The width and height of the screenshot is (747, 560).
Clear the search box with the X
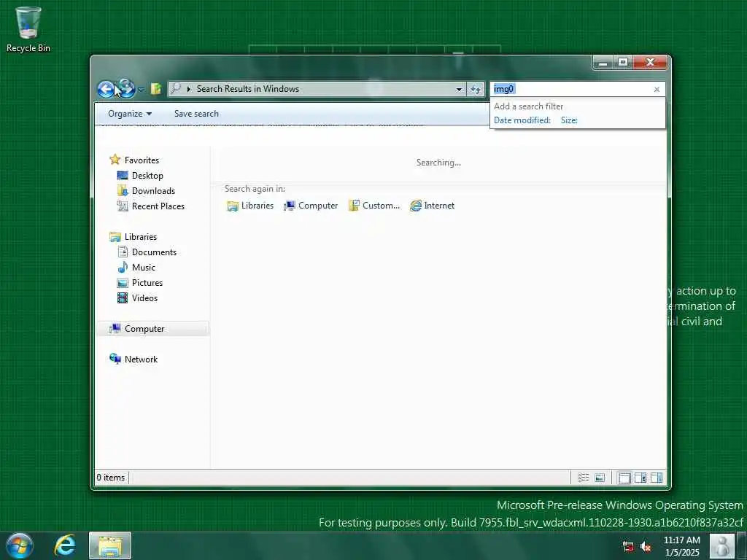[657, 89]
